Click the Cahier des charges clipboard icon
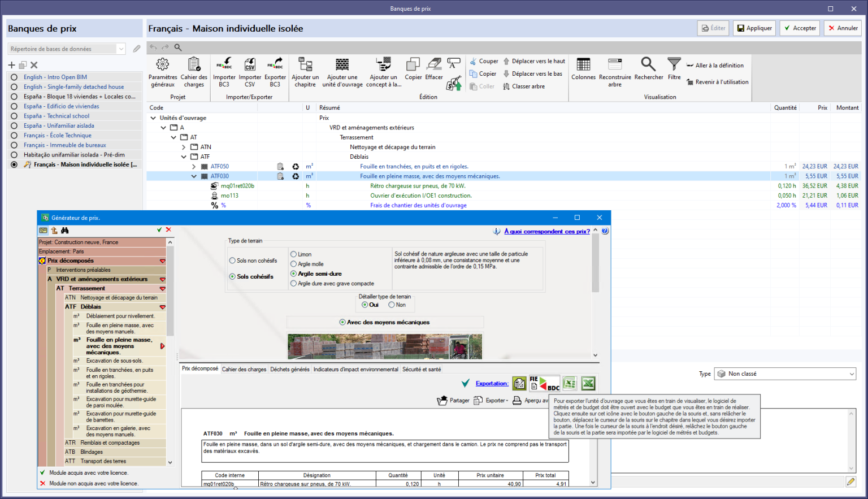 click(194, 64)
